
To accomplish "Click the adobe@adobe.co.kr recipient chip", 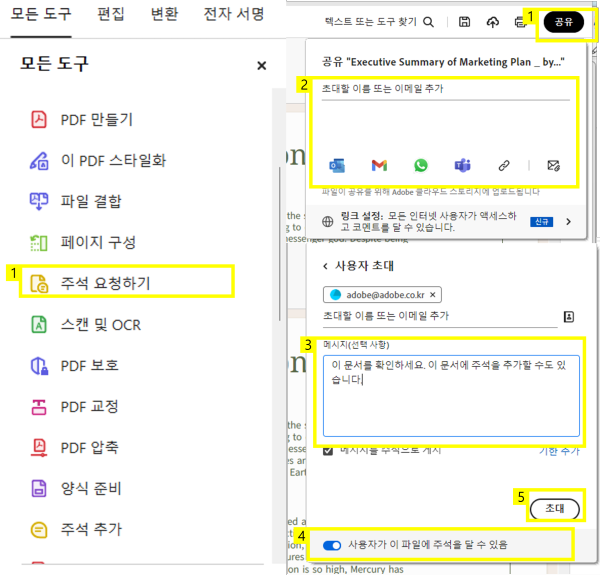I will coord(382,295).
